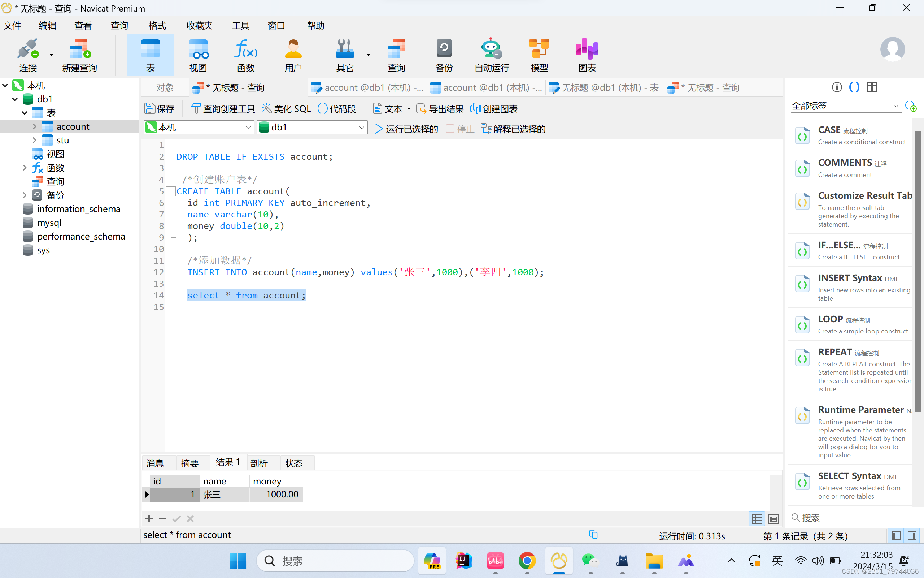Viewport: 924px width, 578px height.
Task: Open the 文件 menu
Action: click(x=12, y=26)
